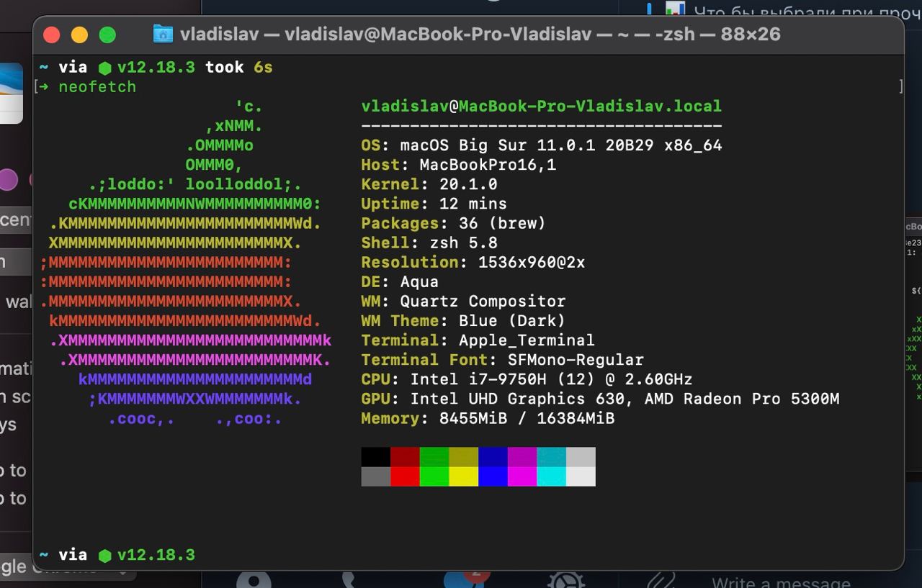Image resolution: width=922 pixels, height=588 pixels.
Task: Click the Node.js hexagon icon beside 'took 6s'
Action: [105, 68]
